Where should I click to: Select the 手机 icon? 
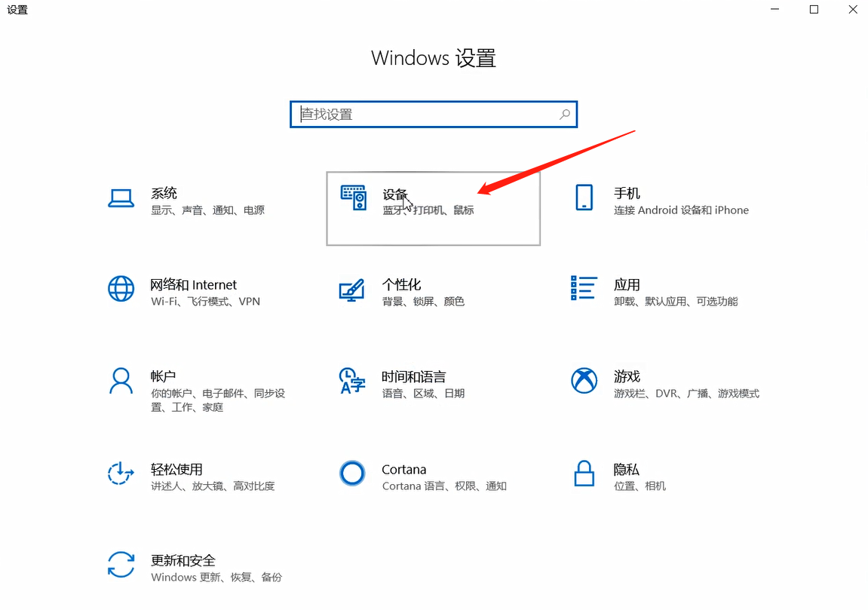[584, 198]
